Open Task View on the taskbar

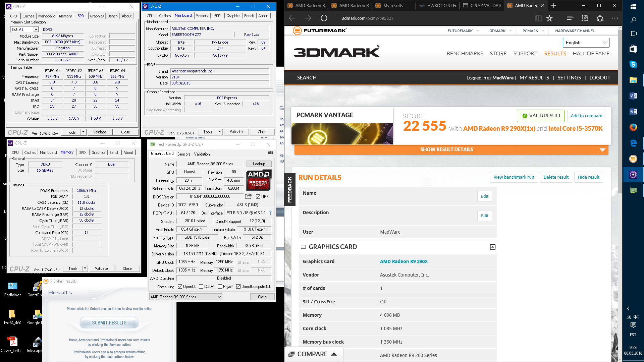pyautogui.click(x=633, y=34)
